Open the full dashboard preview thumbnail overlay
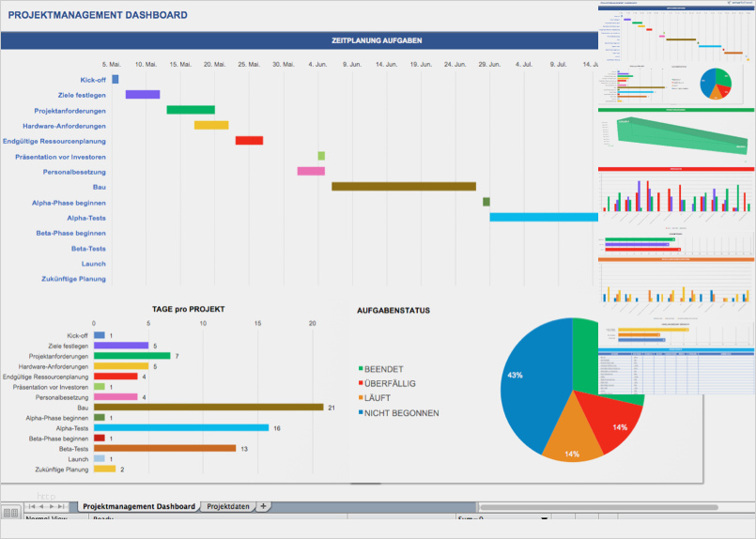 (676, 198)
